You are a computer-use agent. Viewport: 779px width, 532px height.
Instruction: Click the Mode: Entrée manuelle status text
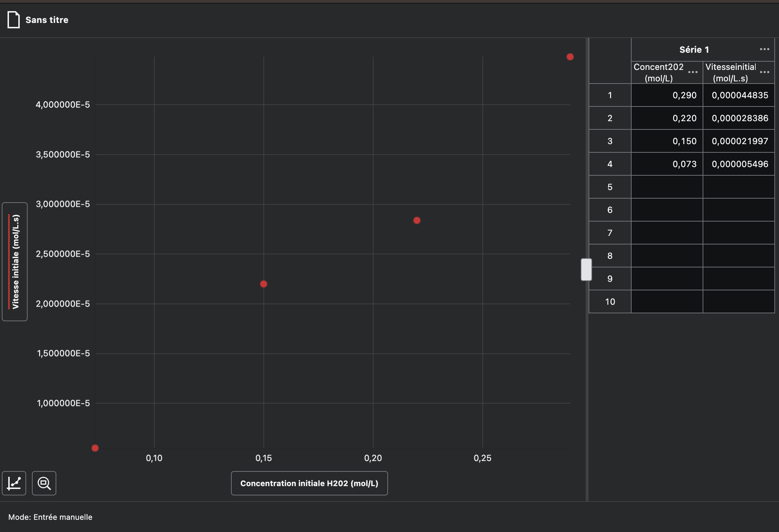(x=50, y=517)
